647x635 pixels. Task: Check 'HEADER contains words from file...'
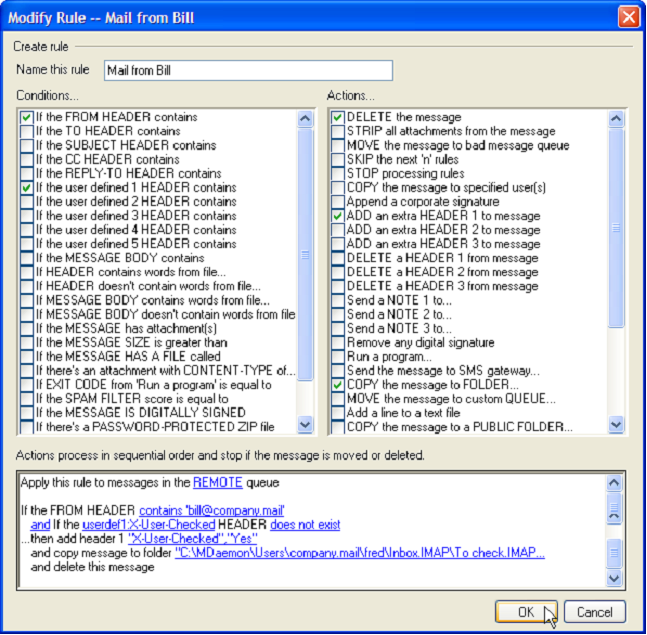tap(26, 272)
